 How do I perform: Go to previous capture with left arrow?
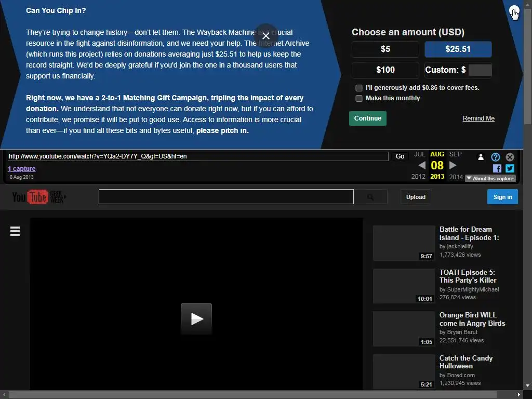(422, 165)
